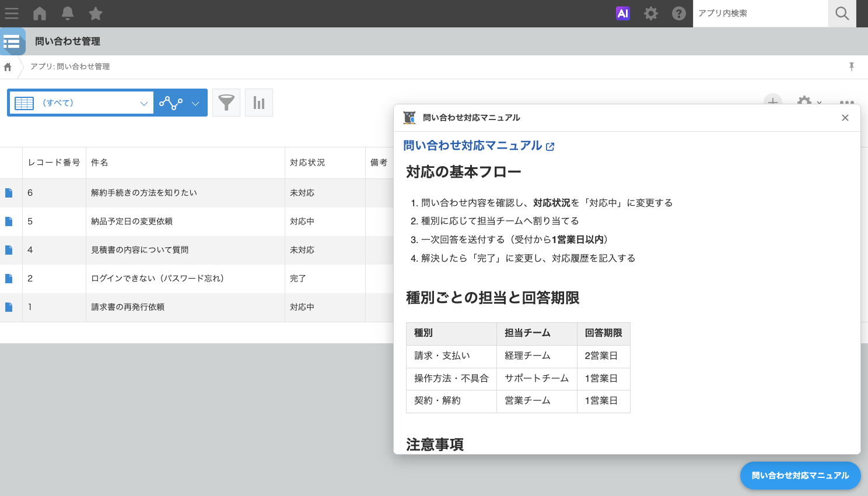Open the breadcrumb home icon
Screen dimensions: 868x496
pos(8,67)
